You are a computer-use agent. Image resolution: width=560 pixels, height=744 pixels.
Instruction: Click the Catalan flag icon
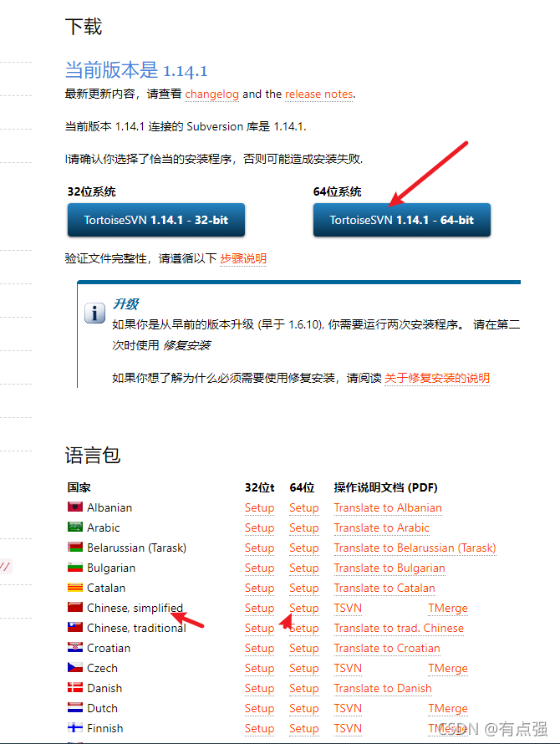pyautogui.click(x=75, y=588)
